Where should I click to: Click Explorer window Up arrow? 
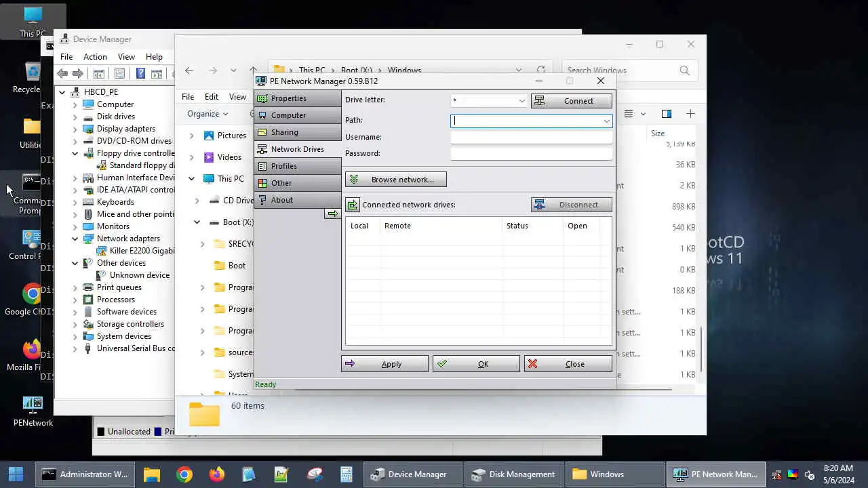click(x=253, y=70)
